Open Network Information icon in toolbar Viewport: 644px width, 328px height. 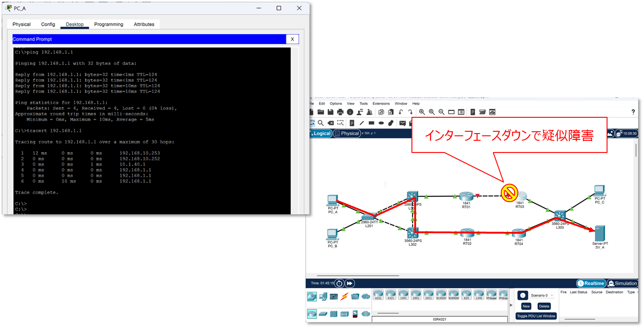pos(350,112)
